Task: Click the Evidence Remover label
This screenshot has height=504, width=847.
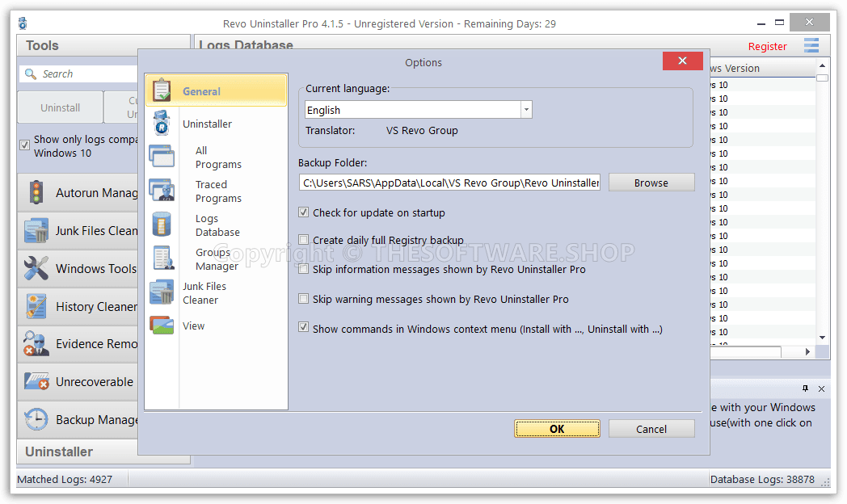Action: (97, 344)
